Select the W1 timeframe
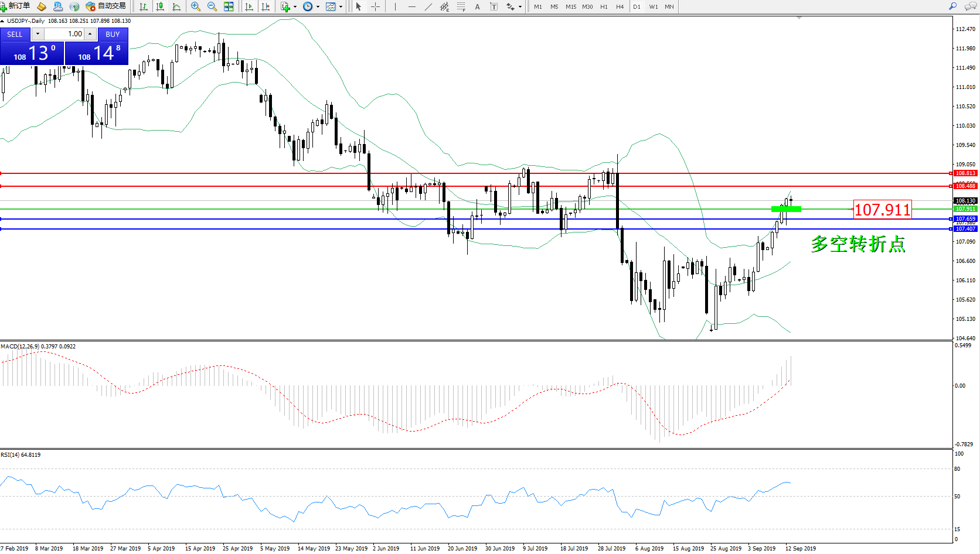This screenshot has width=980, height=554. coord(653,7)
